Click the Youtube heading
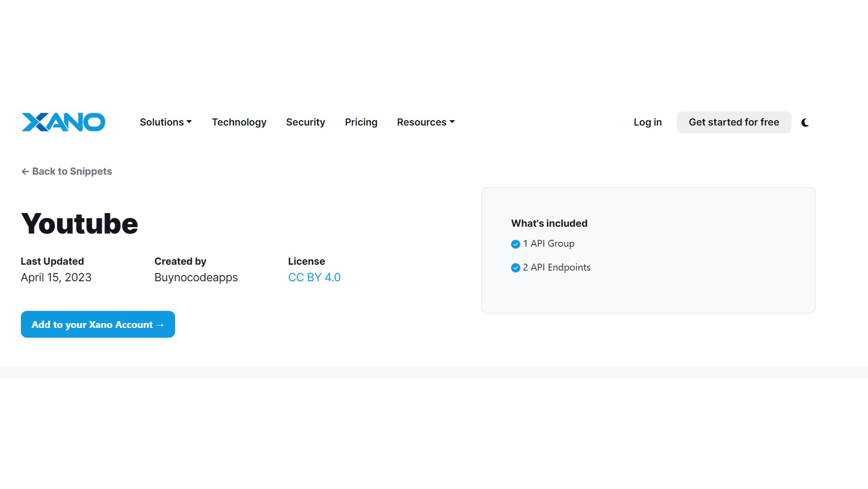The width and height of the screenshot is (868, 489). pyautogui.click(x=80, y=224)
